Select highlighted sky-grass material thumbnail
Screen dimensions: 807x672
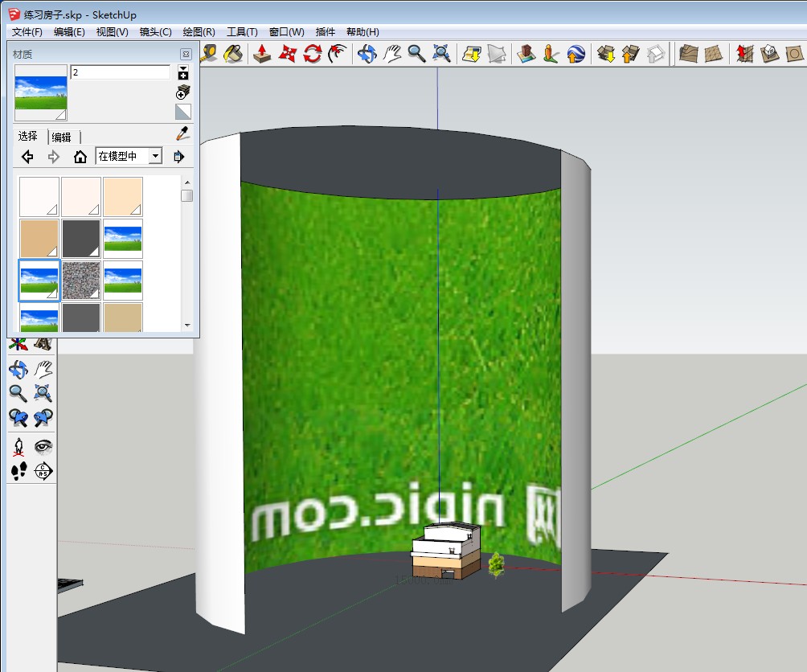(x=39, y=281)
